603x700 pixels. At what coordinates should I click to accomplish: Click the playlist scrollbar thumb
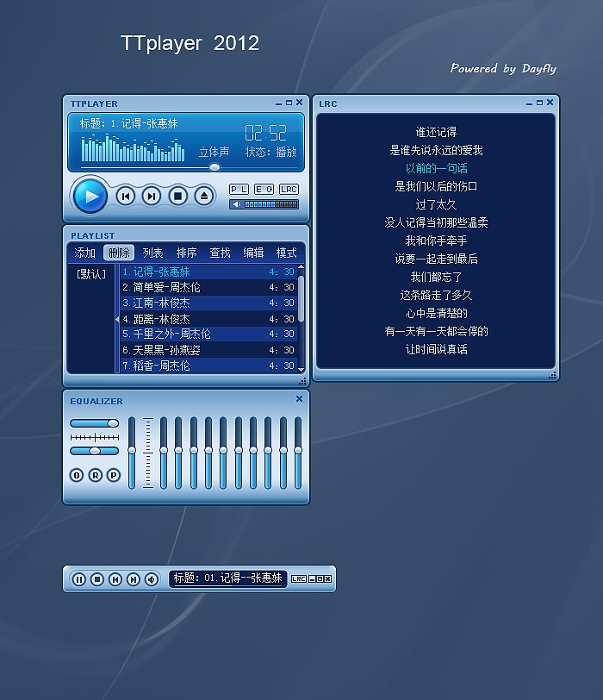[301, 298]
